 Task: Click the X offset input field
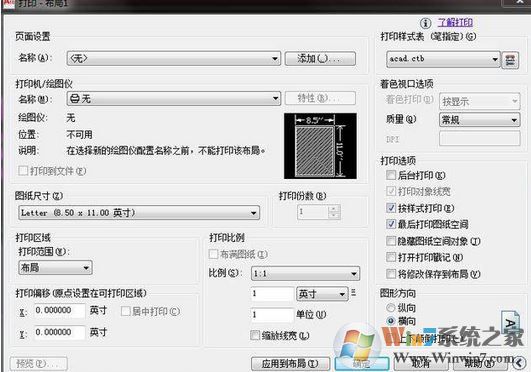[x=60, y=310]
